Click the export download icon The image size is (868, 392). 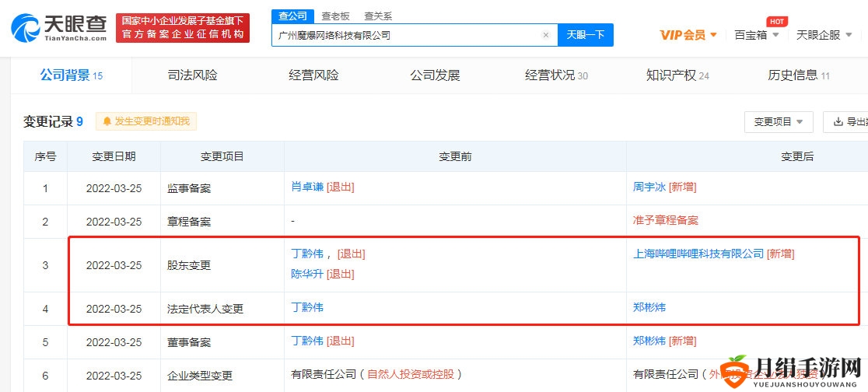coord(838,122)
